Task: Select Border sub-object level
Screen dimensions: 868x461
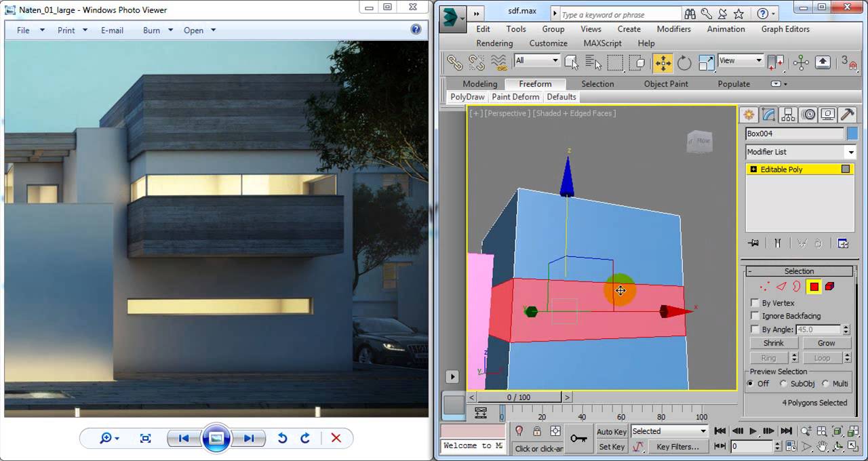Action: (797, 287)
